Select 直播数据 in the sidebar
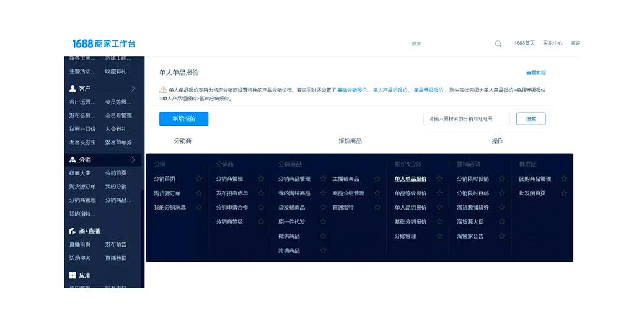The height and width of the screenshot is (310, 644). (x=116, y=259)
